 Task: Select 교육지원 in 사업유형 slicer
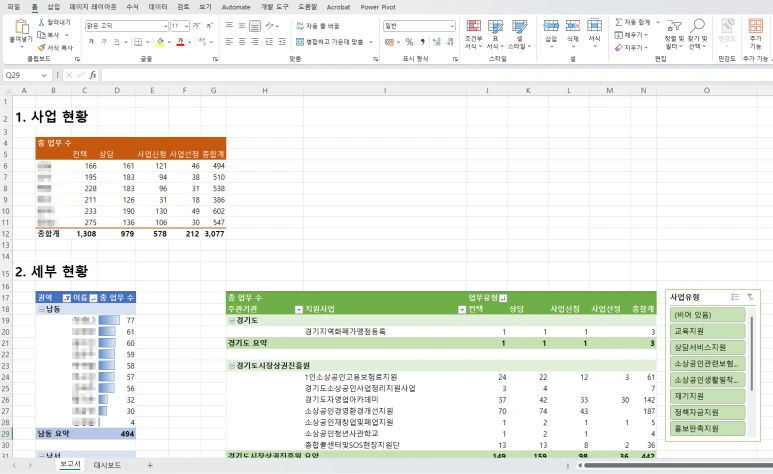point(707,331)
